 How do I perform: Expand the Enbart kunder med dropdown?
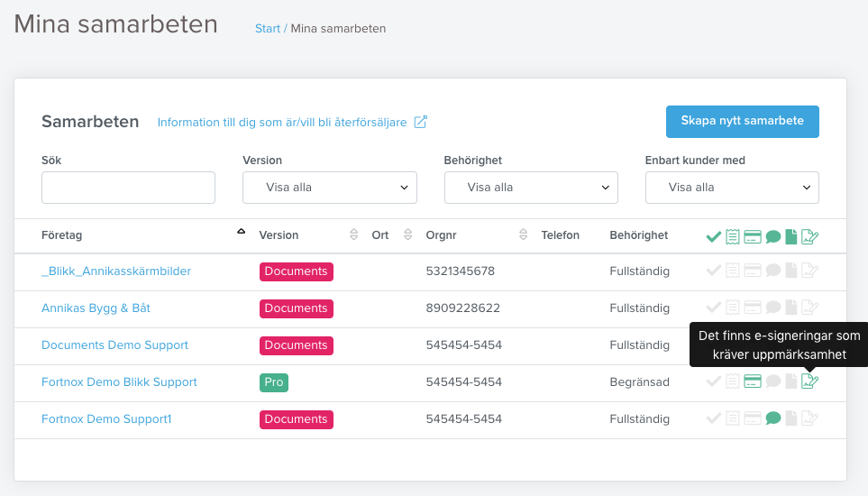732,187
